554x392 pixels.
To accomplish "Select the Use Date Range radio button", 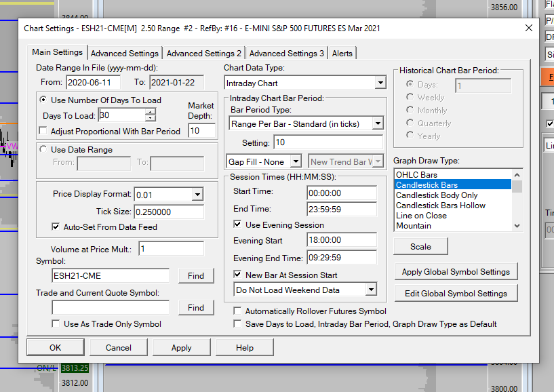I will tap(43, 149).
